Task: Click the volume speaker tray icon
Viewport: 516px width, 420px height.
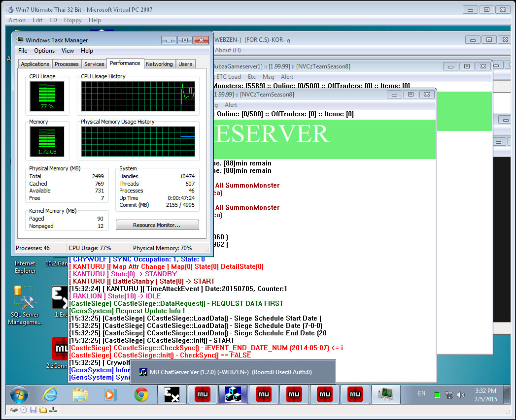Action: (461, 395)
